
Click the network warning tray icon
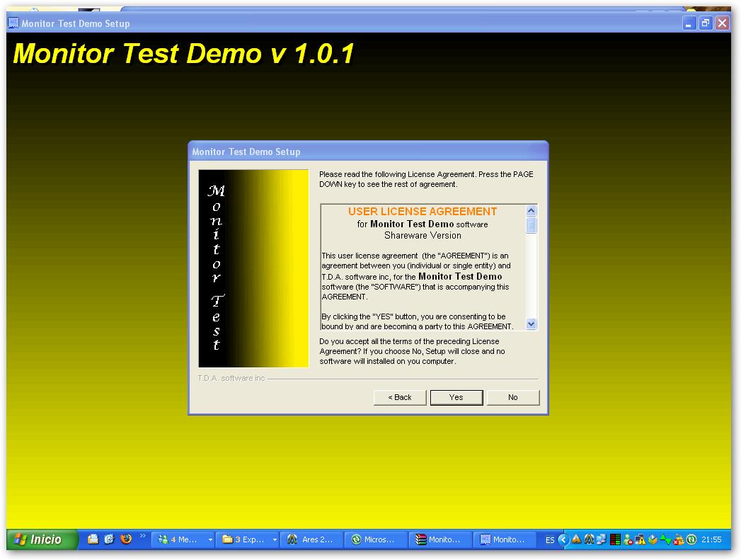[640, 539]
